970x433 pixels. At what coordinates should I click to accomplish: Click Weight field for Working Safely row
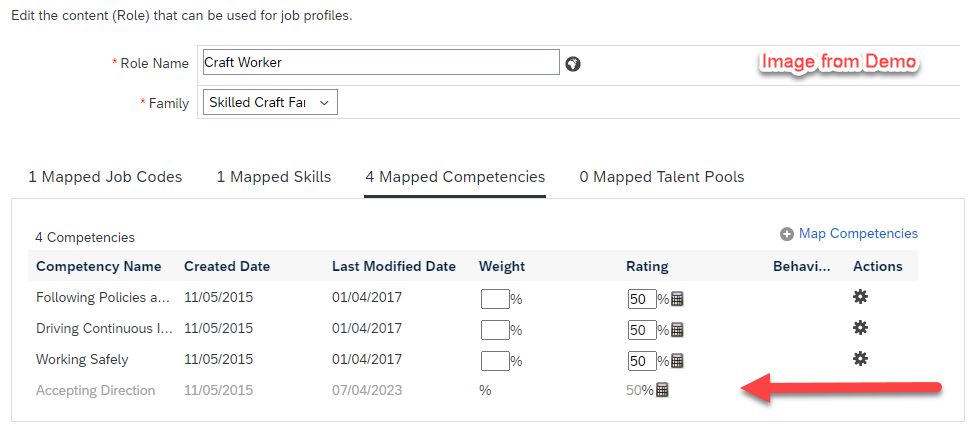pos(495,360)
